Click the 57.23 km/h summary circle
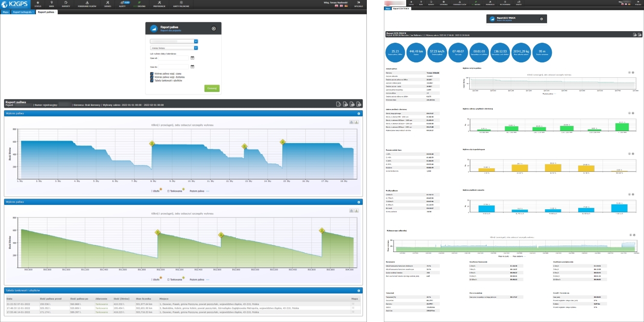Viewport: 644px width, 322px height. (x=438, y=53)
